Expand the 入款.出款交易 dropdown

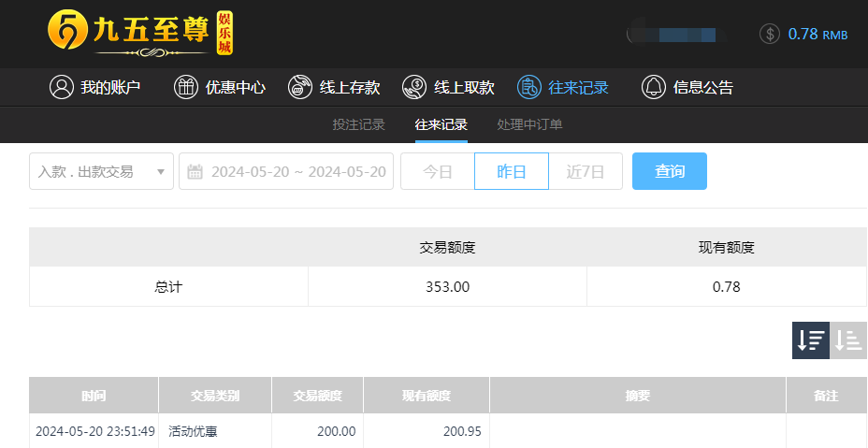click(101, 171)
